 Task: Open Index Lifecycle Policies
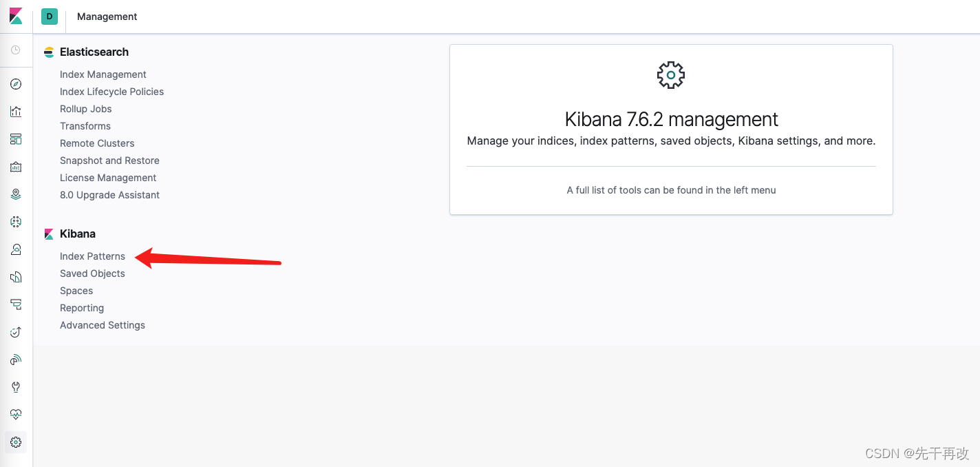(x=111, y=92)
